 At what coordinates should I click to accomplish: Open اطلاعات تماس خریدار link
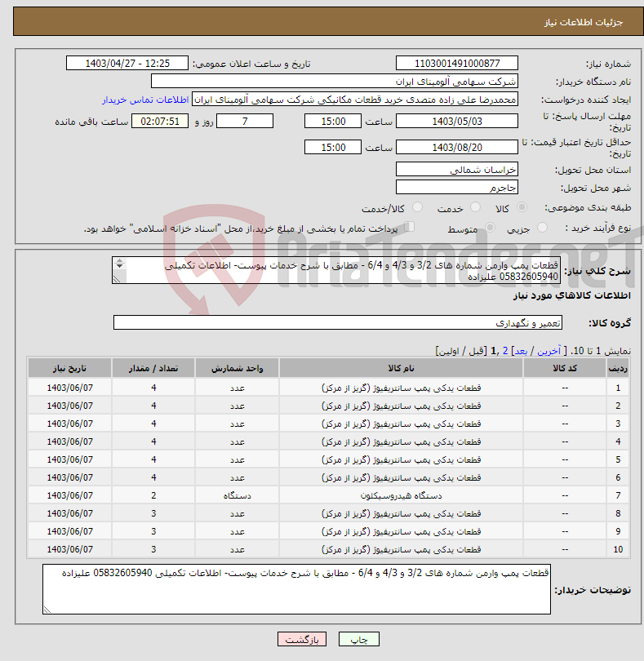145,100
